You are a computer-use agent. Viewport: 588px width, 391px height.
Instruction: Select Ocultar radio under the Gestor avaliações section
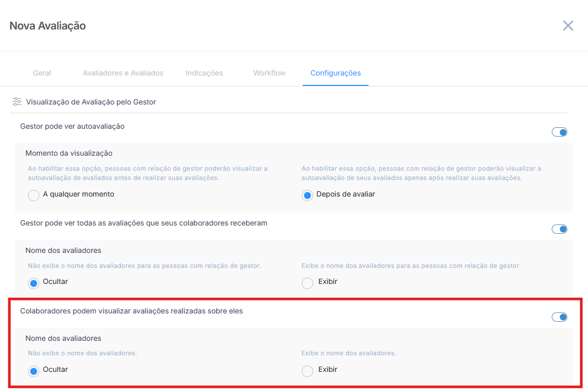coord(34,283)
